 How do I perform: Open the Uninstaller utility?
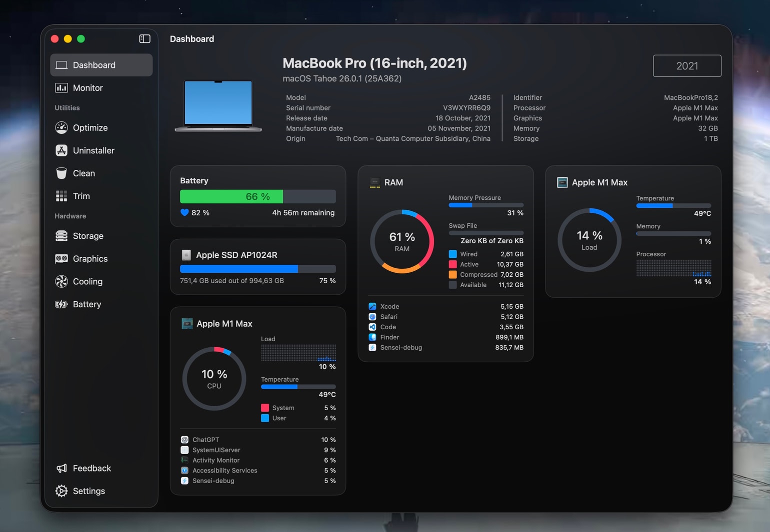click(101, 150)
